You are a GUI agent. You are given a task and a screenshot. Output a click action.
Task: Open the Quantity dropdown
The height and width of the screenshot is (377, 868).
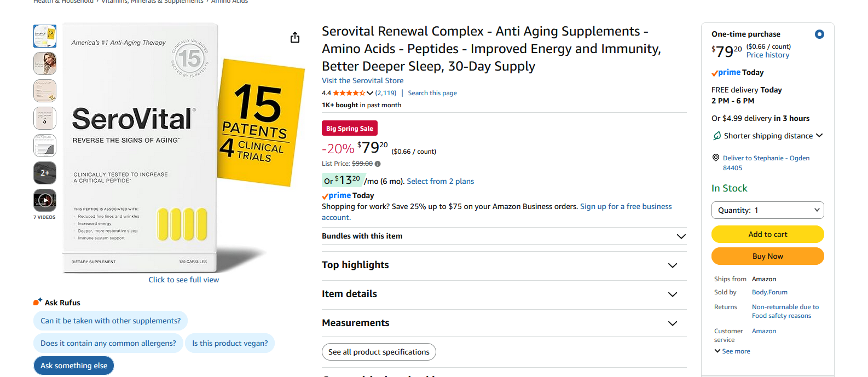(x=767, y=210)
